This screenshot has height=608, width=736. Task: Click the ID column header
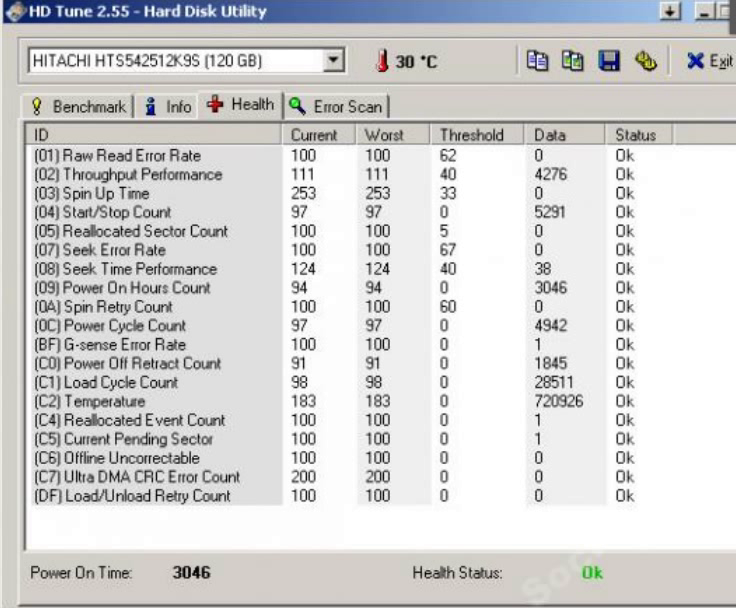point(154,135)
